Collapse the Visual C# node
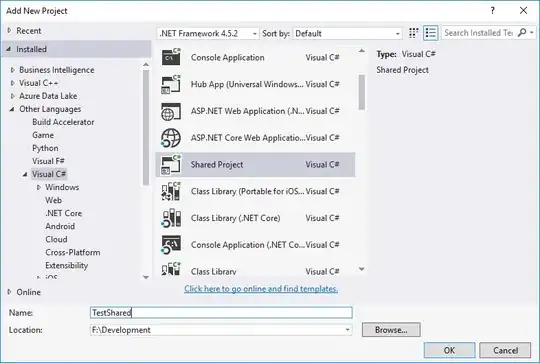The width and height of the screenshot is (540, 363). click(x=25, y=174)
